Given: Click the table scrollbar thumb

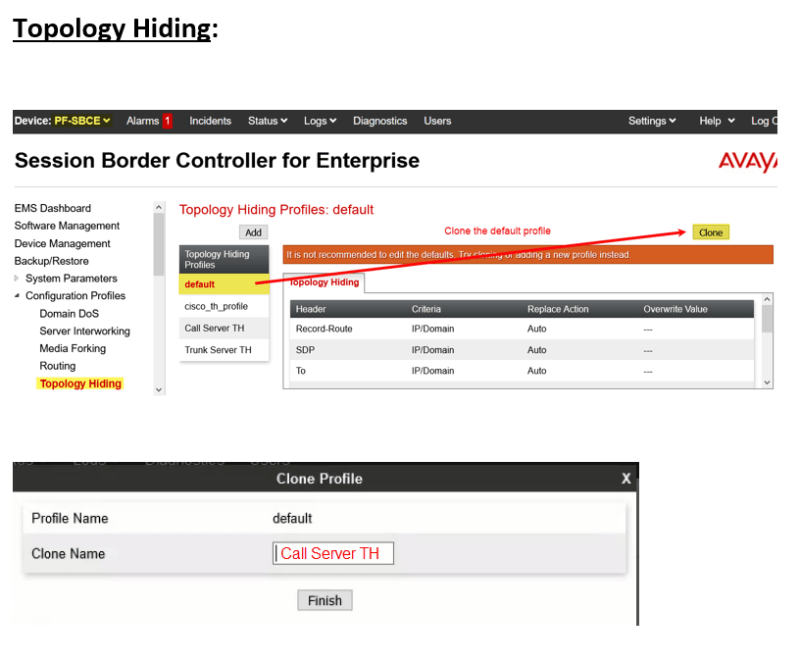Looking at the screenshot, I should coord(767,319).
